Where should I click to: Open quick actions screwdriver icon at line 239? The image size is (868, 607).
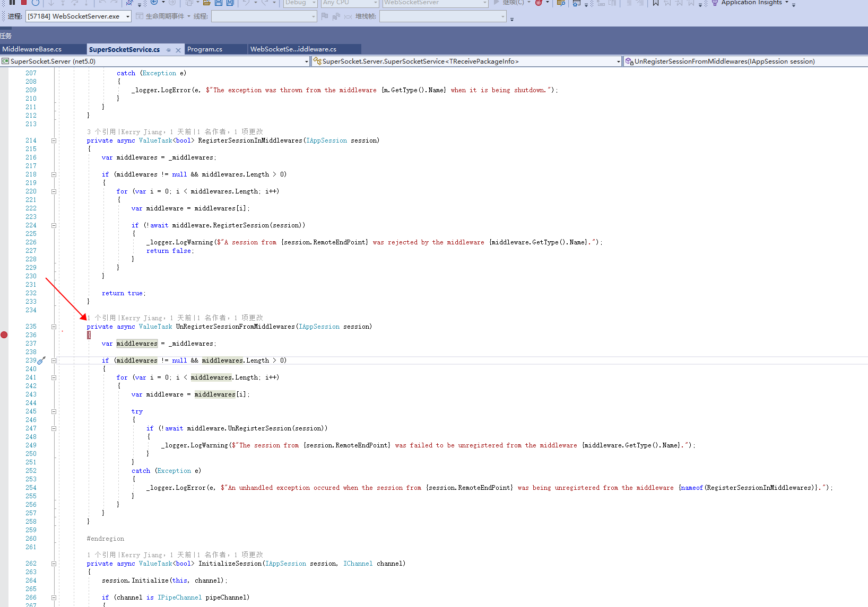click(41, 360)
